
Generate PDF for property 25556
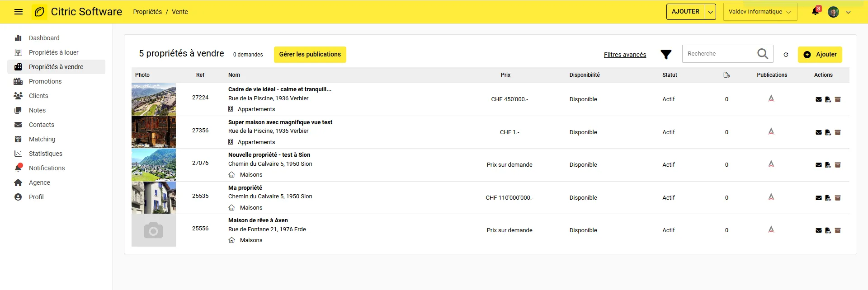(828, 230)
